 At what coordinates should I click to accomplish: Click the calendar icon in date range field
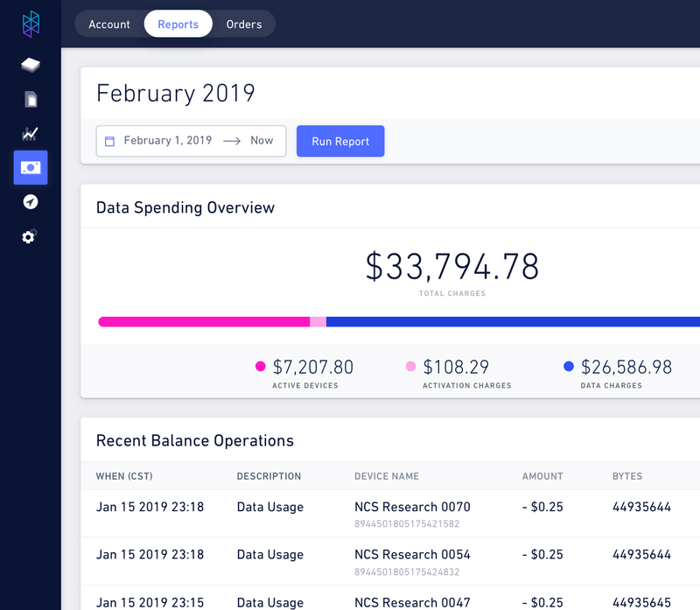109,141
